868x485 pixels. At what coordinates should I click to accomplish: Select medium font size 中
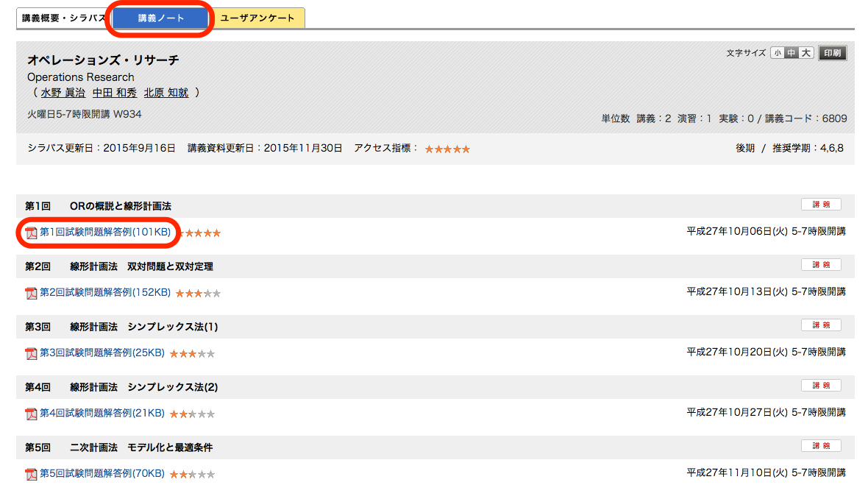click(791, 53)
